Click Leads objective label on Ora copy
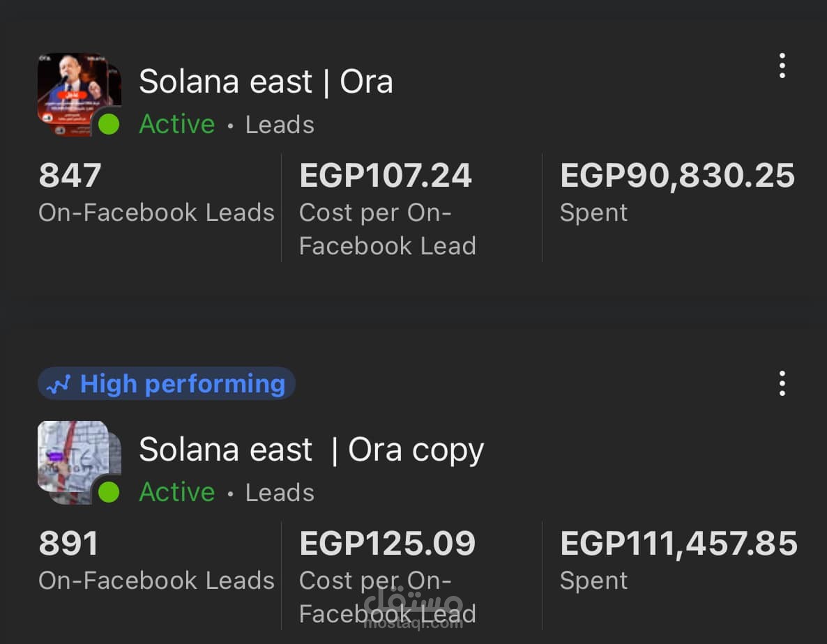 pyautogui.click(x=280, y=493)
